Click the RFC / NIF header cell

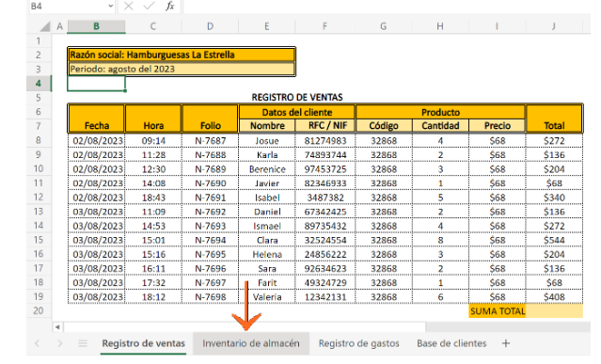pos(325,126)
